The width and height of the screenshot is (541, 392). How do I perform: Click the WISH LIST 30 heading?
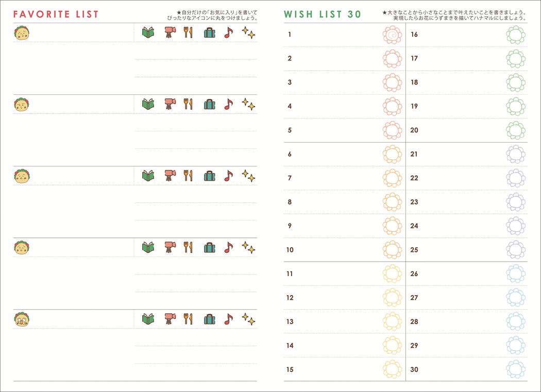(322, 14)
